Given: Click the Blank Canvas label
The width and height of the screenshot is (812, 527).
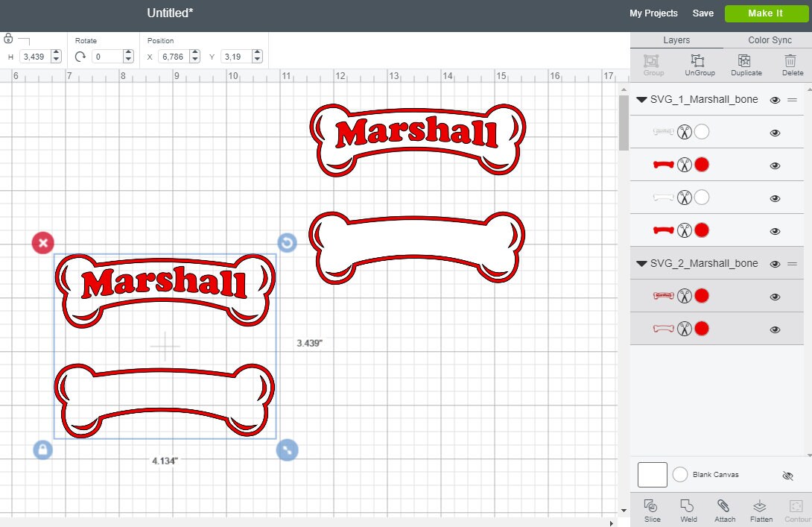Looking at the screenshot, I should click(x=716, y=474).
